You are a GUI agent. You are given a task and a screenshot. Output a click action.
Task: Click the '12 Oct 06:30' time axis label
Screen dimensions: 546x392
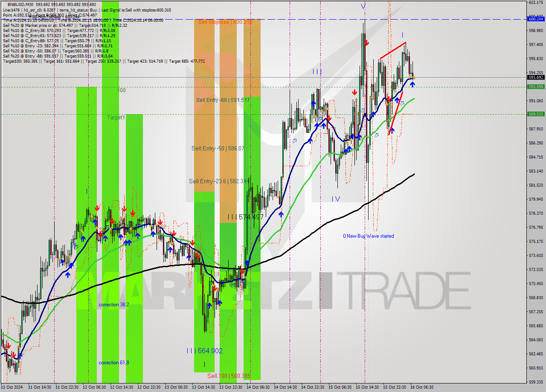point(94,387)
